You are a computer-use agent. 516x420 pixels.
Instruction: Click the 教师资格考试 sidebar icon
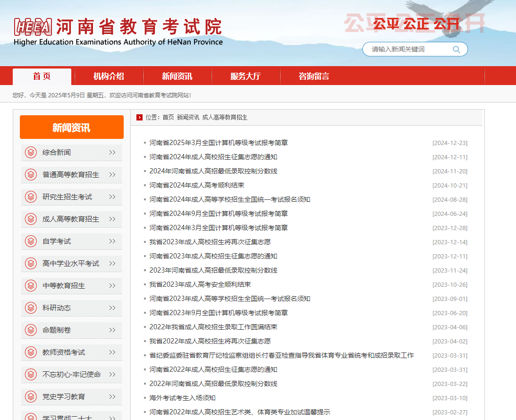point(31,352)
